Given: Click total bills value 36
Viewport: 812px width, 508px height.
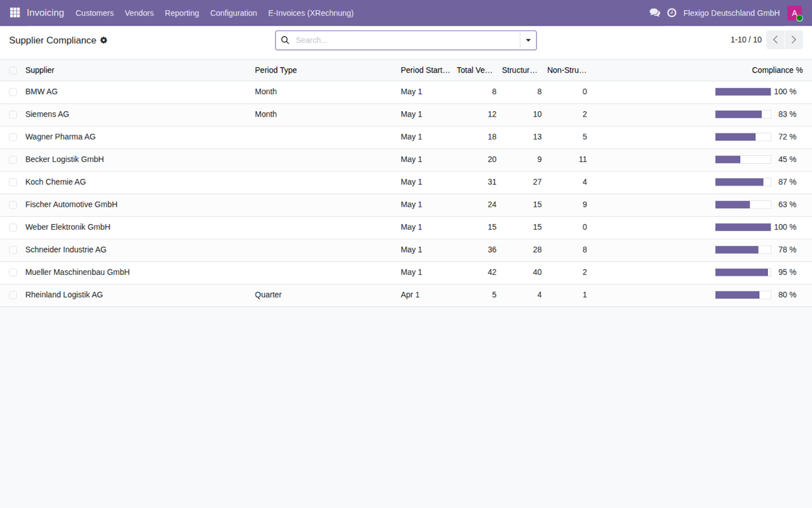Looking at the screenshot, I should (x=492, y=250).
